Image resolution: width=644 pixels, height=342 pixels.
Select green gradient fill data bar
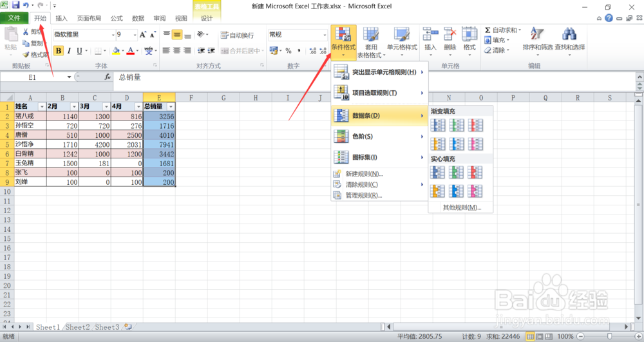click(x=457, y=125)
